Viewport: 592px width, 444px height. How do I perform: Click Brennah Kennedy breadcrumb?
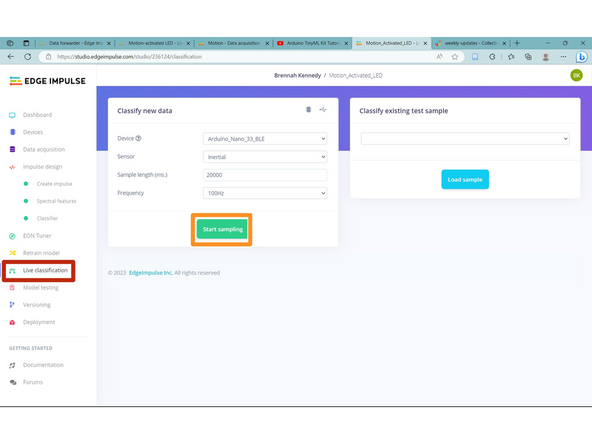pyautogui.click(x=298, y=76)
